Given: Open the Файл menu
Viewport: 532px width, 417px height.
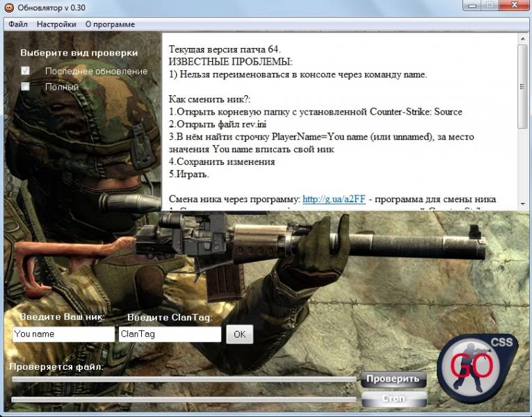Looking at the screenshot, I should 18,24.
